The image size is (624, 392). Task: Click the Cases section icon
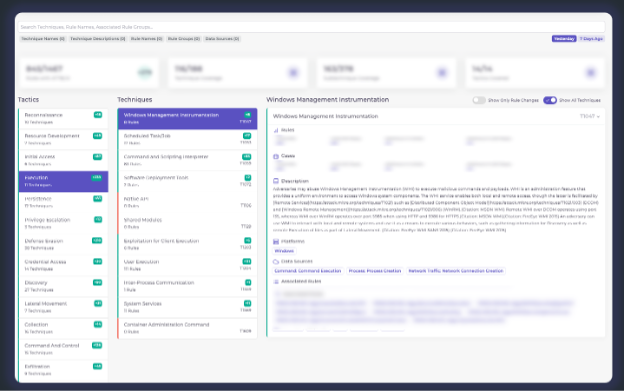click(276, 156)
